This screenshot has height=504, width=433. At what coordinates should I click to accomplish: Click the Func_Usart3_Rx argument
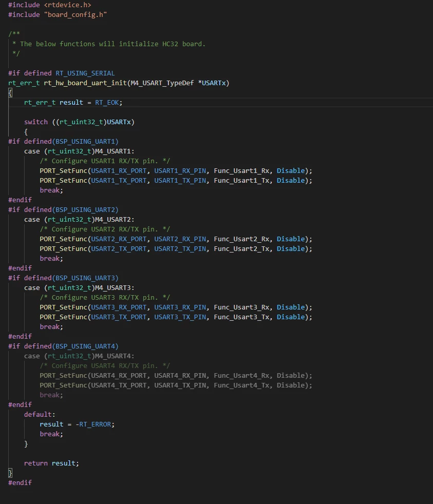click(241, 307)
